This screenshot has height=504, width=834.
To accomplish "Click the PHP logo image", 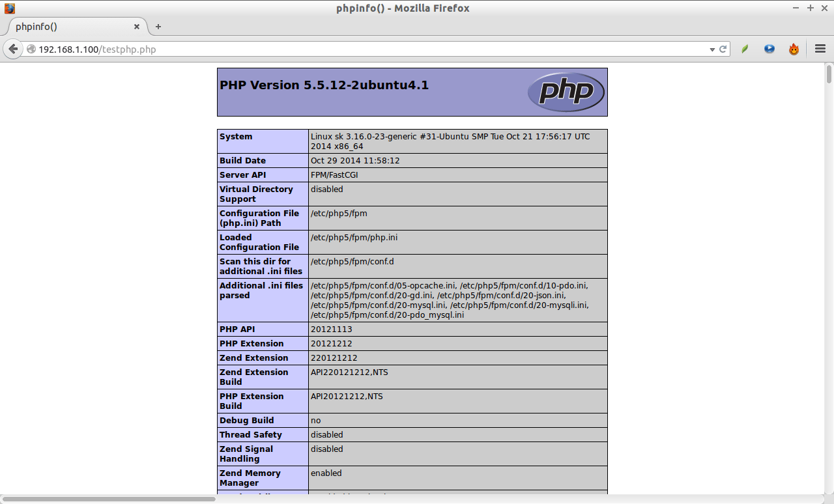I will coord(565,92).
